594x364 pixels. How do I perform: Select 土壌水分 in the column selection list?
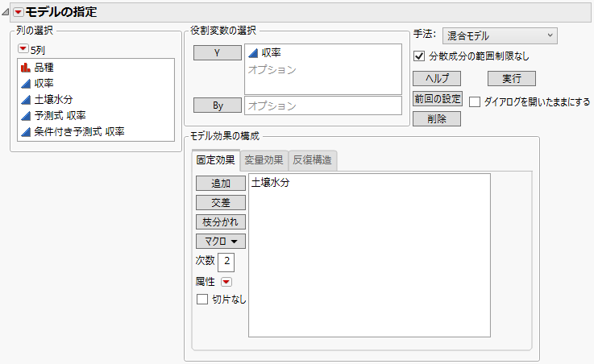(53, 100)
